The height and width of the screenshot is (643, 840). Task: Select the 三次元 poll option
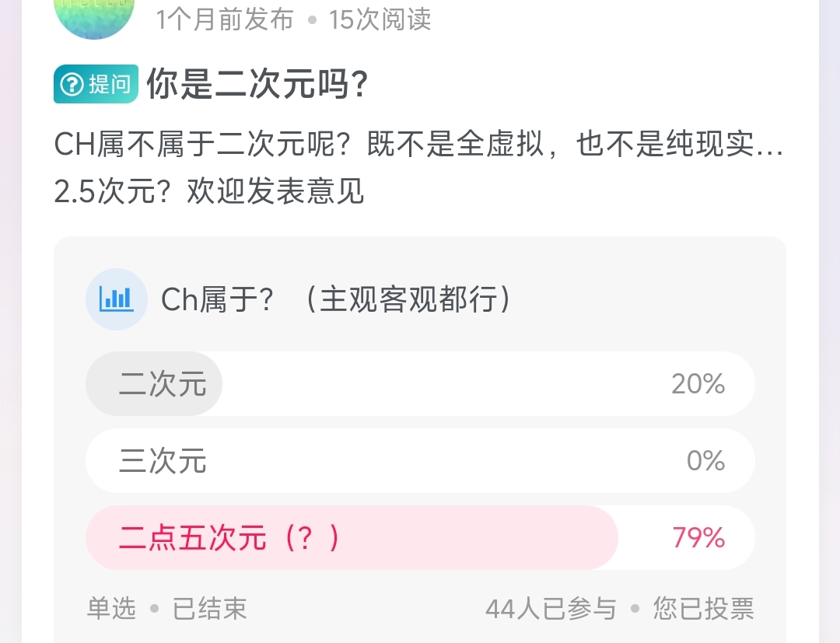(x=420, y=460)
